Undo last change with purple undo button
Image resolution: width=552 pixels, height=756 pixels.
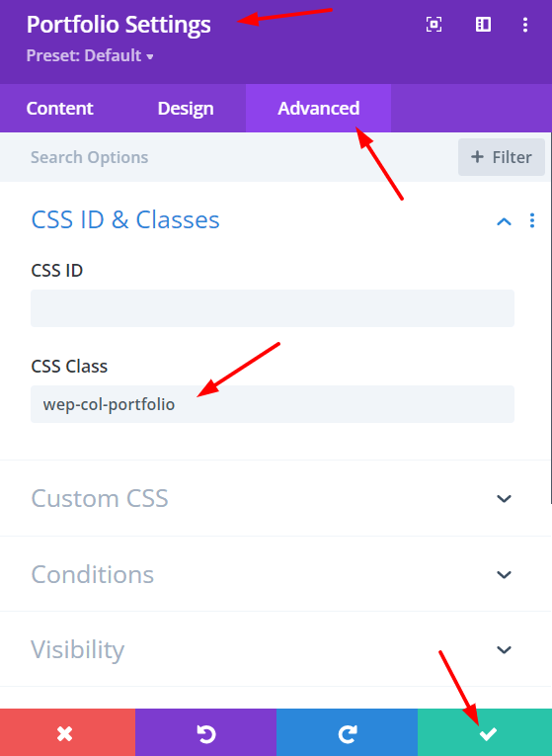point(205,732)
